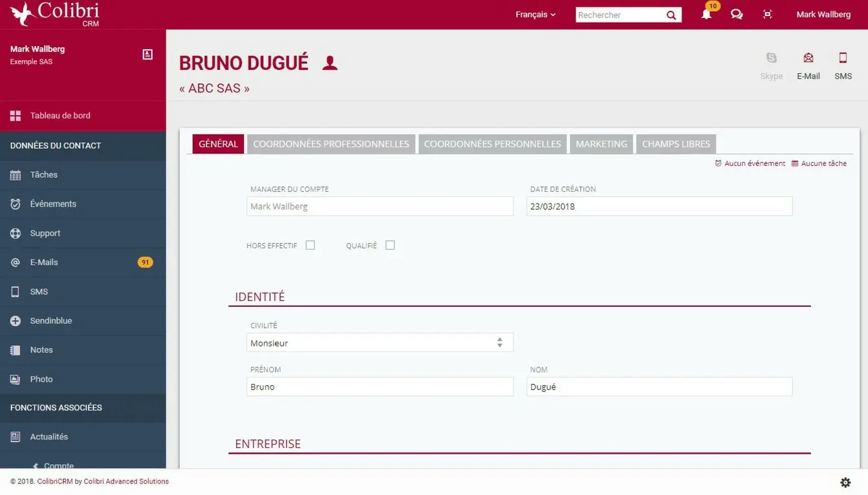This screenshot has width=868, height=495.
Task: Click the Exemple SAS text in sidebar
Action: point(31,62)
